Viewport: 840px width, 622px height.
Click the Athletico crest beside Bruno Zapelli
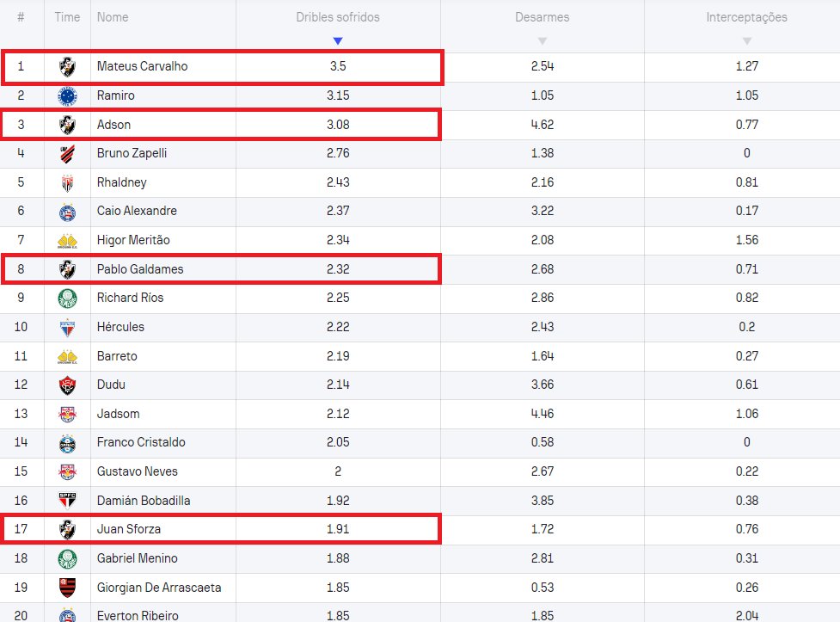pos(67,153)
